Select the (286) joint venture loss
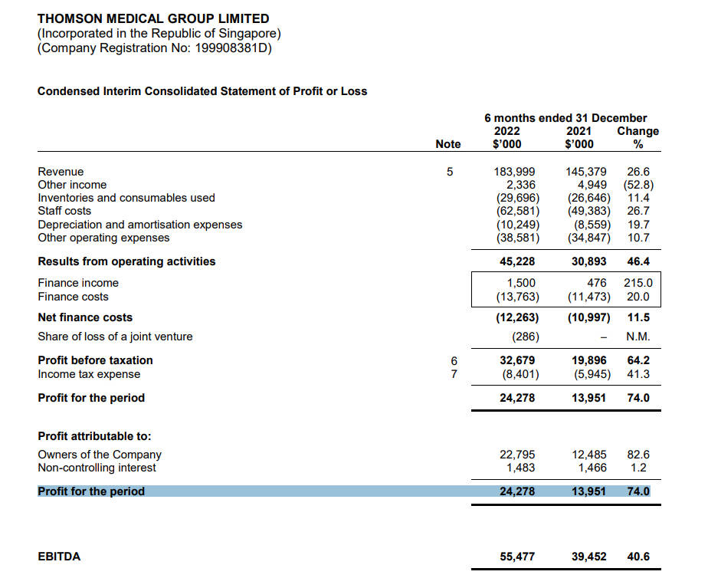708x588 pixels. [525, 337]
